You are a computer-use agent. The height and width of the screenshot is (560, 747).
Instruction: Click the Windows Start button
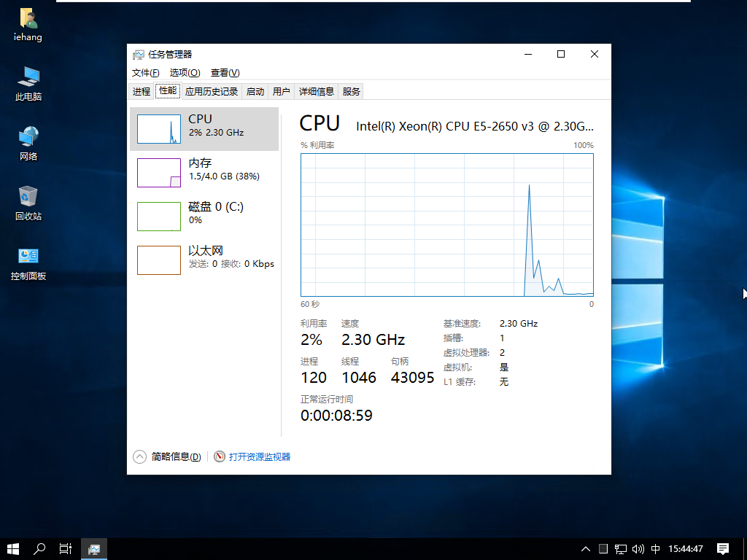[x=13, y=549]
